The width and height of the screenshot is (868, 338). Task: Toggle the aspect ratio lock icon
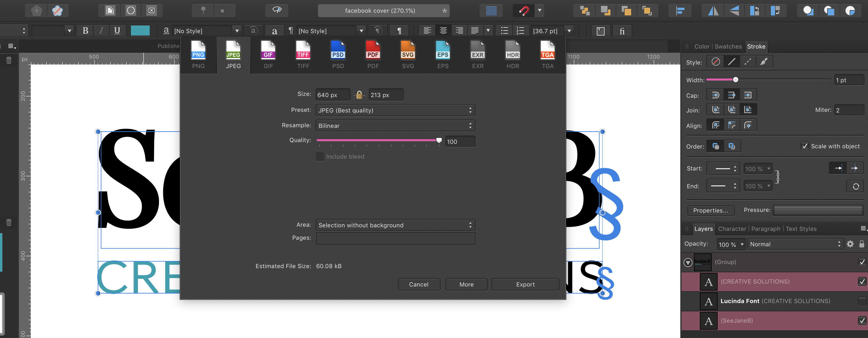[x=359, y=95]
